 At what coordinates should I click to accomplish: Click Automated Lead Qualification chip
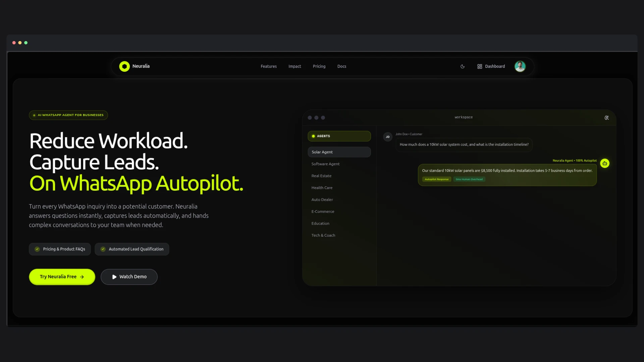point(132,249)
